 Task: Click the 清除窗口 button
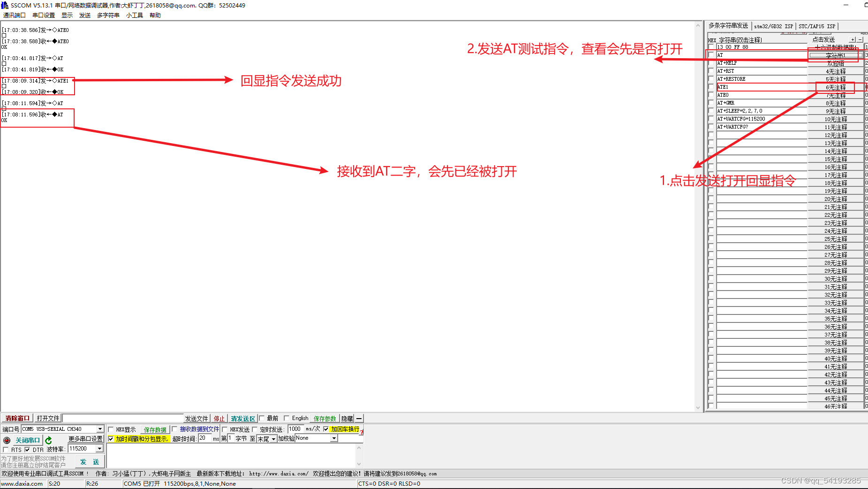(x=17, y=418)
